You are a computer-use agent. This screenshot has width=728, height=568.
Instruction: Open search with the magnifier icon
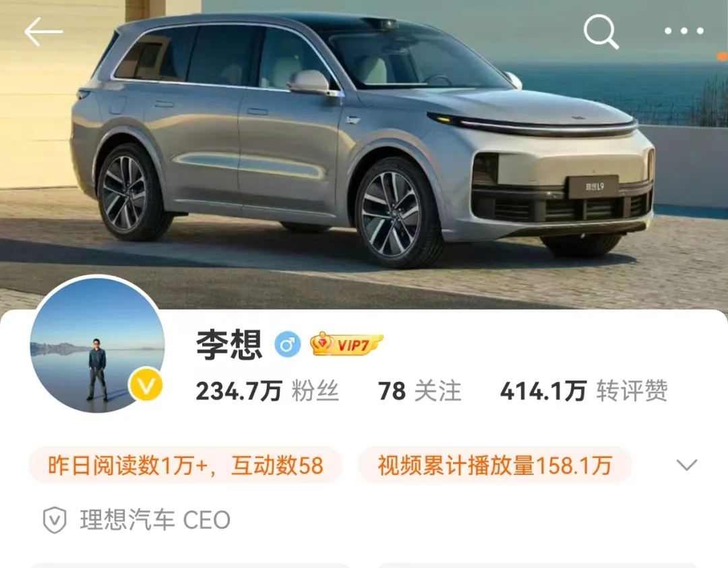(x=601, y=32)
